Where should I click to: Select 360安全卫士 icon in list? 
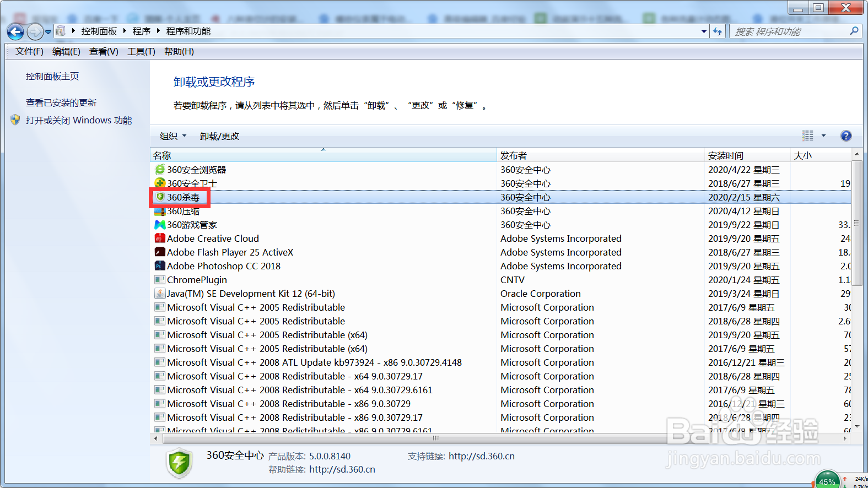[160, 183]
